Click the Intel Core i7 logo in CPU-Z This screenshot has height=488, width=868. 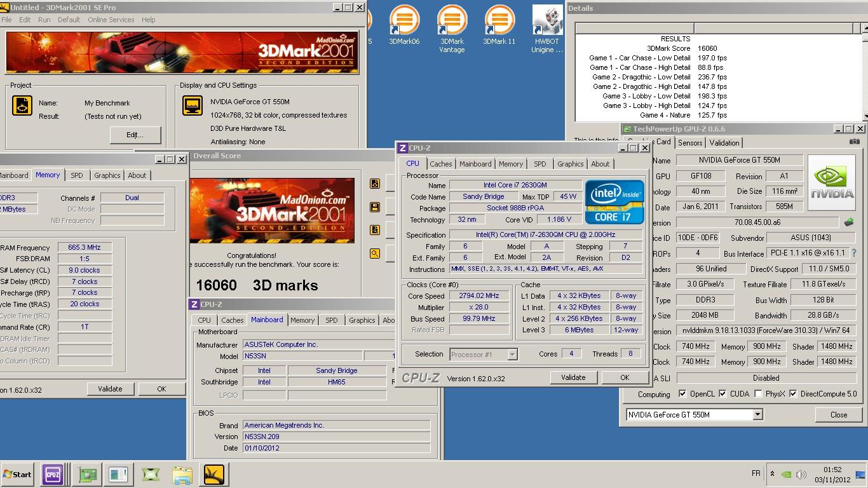click(614, 202)
